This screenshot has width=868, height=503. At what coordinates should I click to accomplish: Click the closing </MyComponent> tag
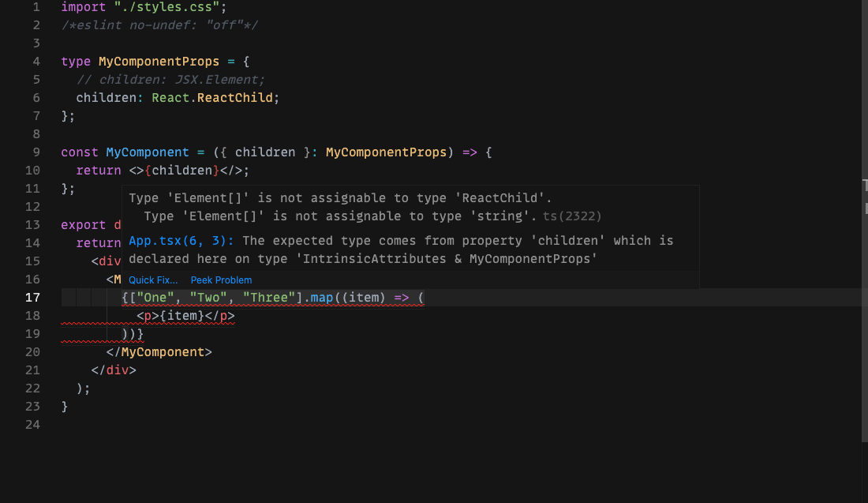point(159,352)
